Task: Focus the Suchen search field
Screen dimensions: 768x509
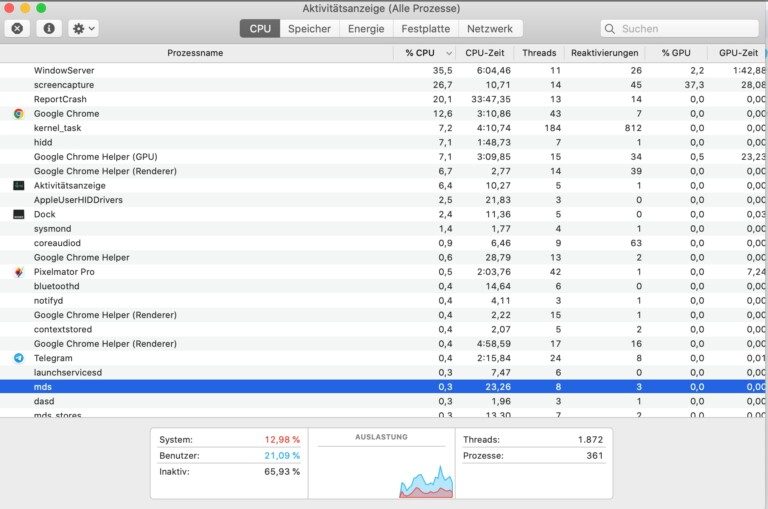Action: (x=679, y=29)
